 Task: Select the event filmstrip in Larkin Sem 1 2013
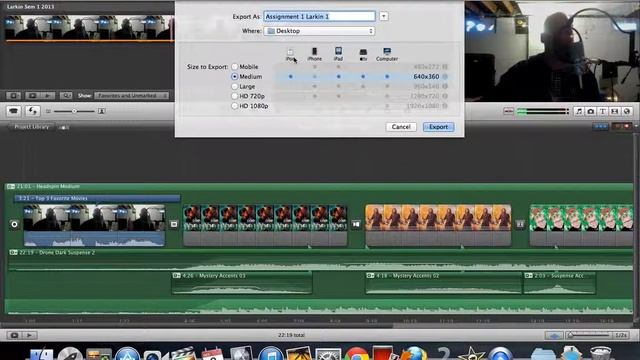[89, 28]
